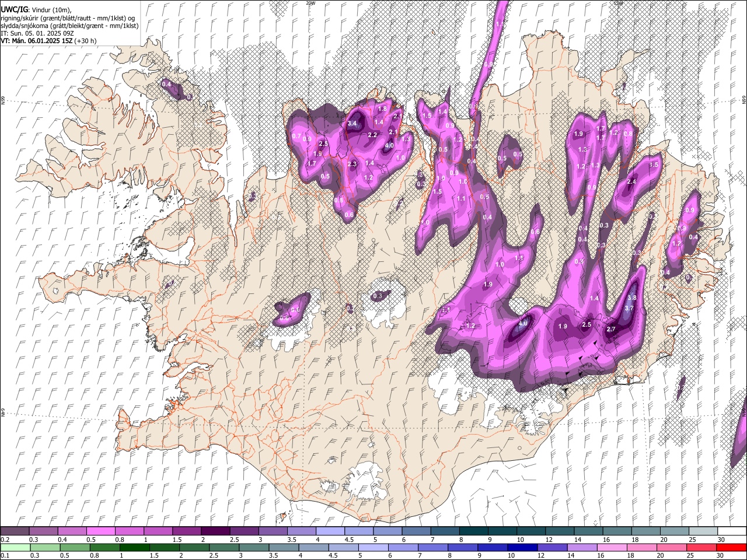This screenshot has height=560, width=747.
Task: Select the pale grey 25 swatch in upper legend
Action: pos(703,531)
